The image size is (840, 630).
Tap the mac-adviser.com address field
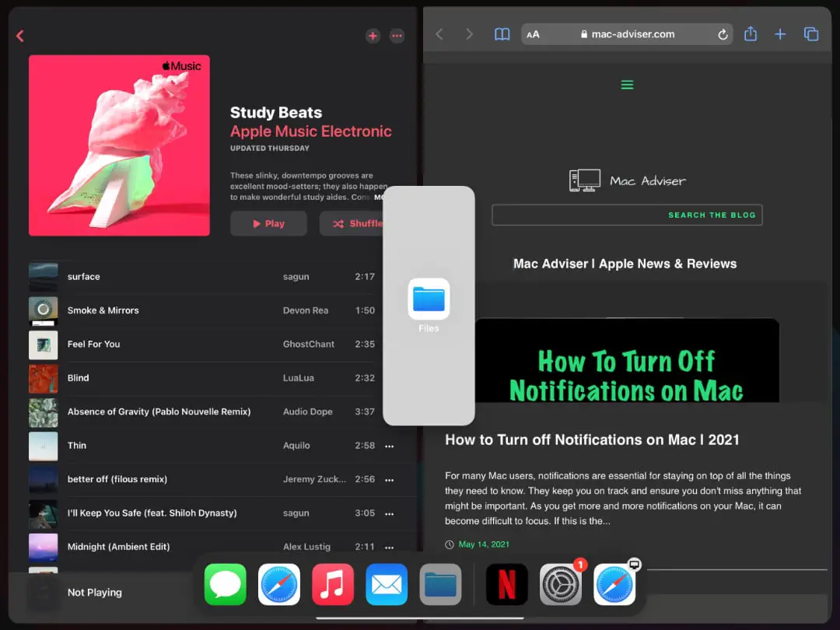628,34
